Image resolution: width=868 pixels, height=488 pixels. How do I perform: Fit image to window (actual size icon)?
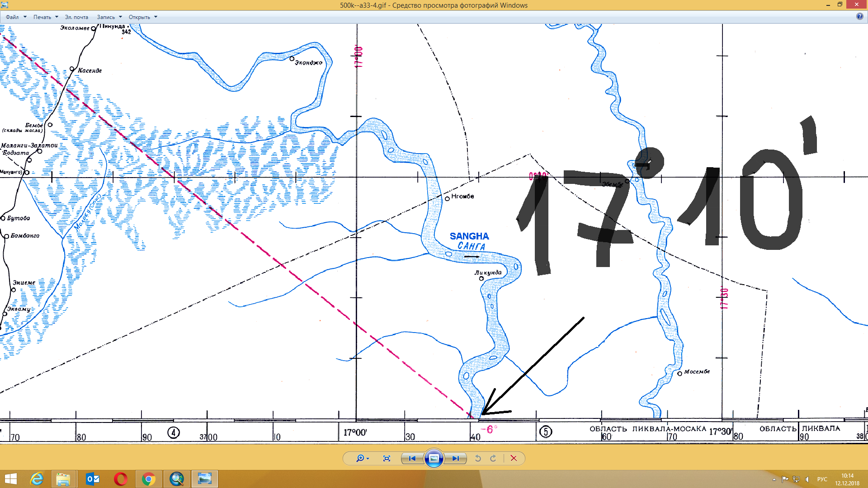tap(387, 458)
